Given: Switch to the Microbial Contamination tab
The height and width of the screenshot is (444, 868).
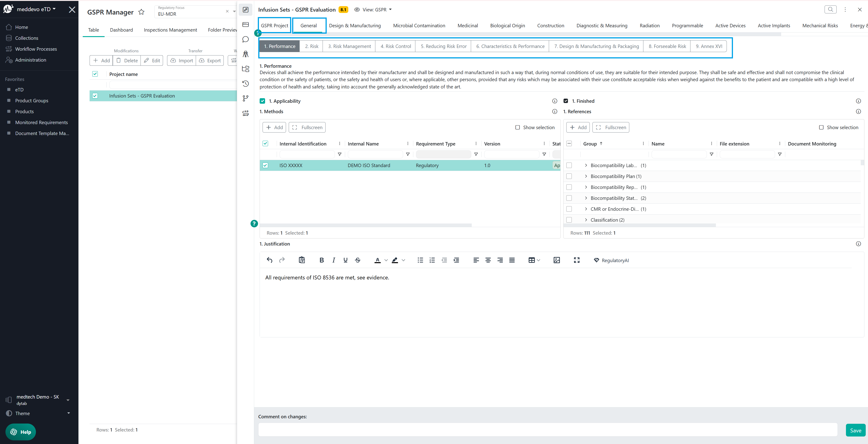Looking at the screenshot, I should tap(419, 26).
